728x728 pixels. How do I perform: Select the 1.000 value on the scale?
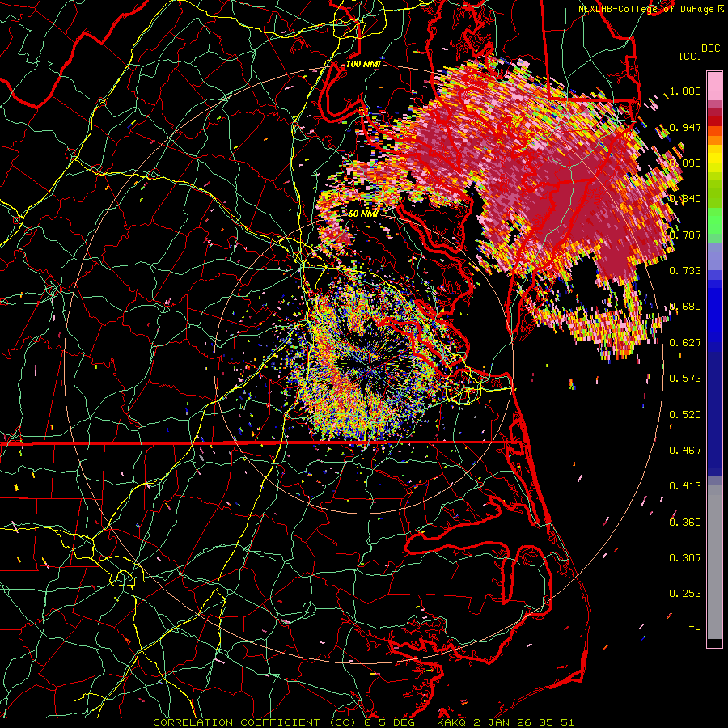[x=685, y=91]
